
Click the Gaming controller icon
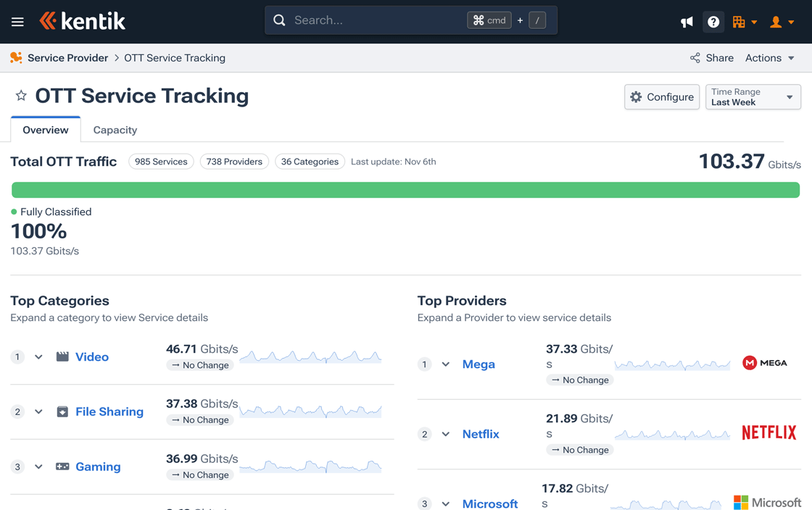tap(61, 467)
